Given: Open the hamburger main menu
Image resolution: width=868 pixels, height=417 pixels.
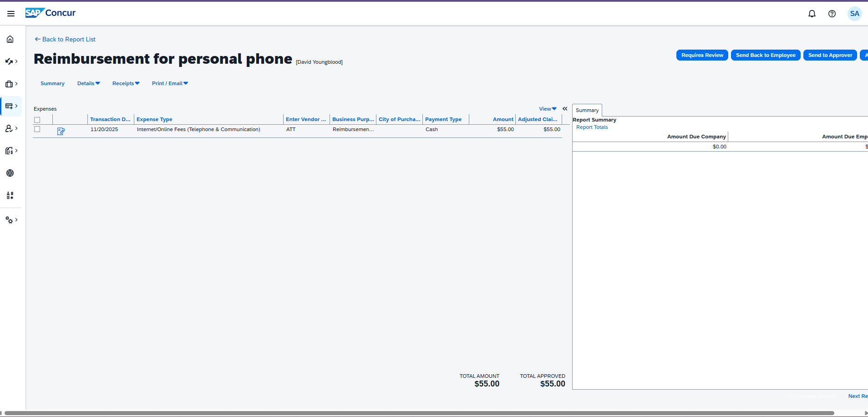Looking at the screenshot, I should (x=11, y=14).
